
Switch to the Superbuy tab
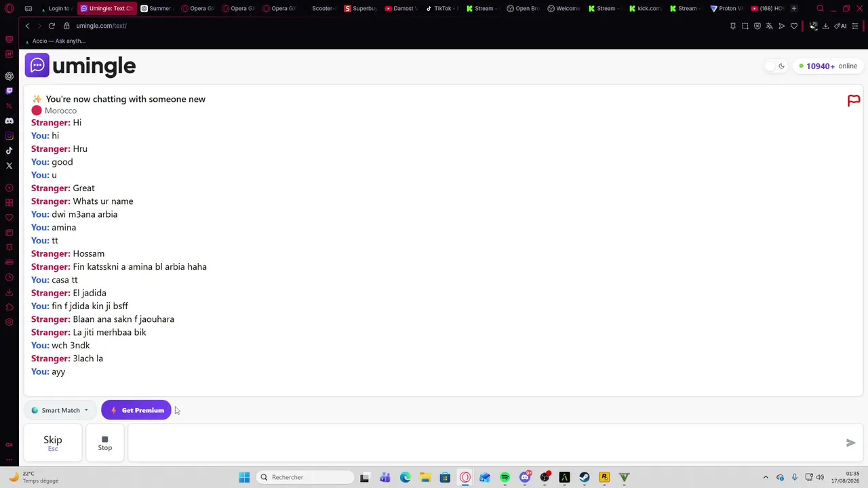click(x=360, y=9)
